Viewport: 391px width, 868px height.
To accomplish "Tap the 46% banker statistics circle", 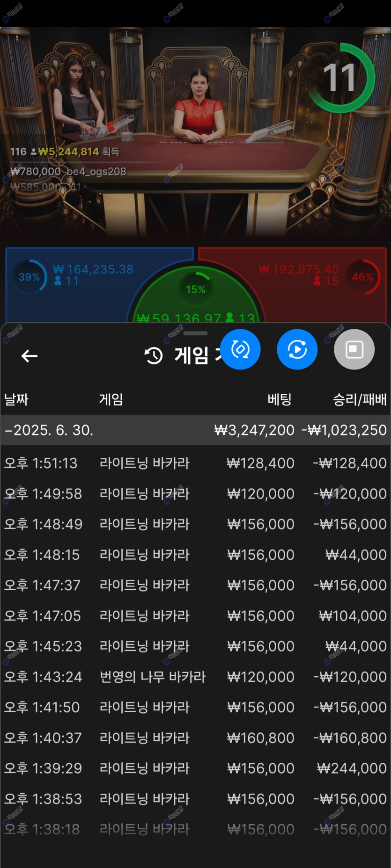I will click(363, 277).
